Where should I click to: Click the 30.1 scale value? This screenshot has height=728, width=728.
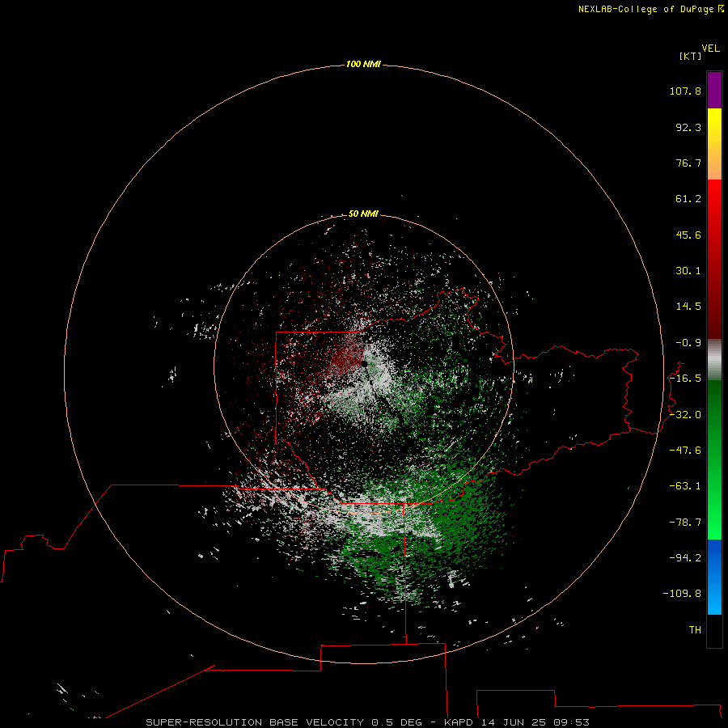click(x=688, y=271)
